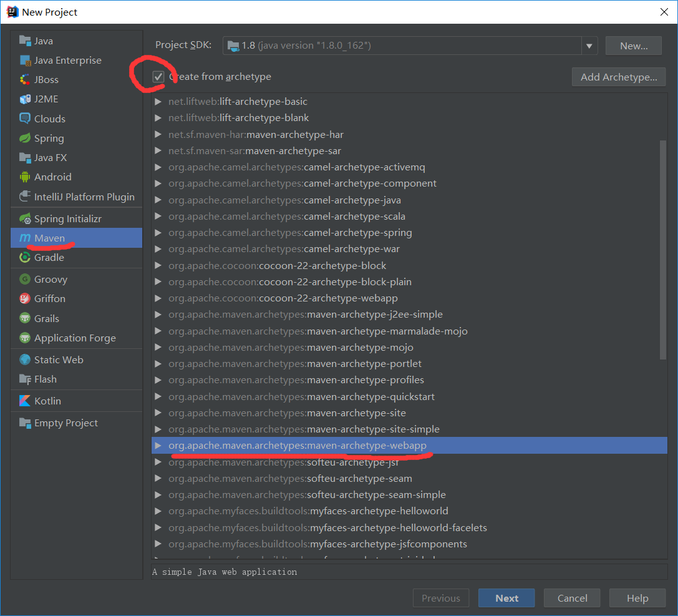Expand lift-archetype-basic node
This screenshot has width=678, height=616.
[158, 102]
